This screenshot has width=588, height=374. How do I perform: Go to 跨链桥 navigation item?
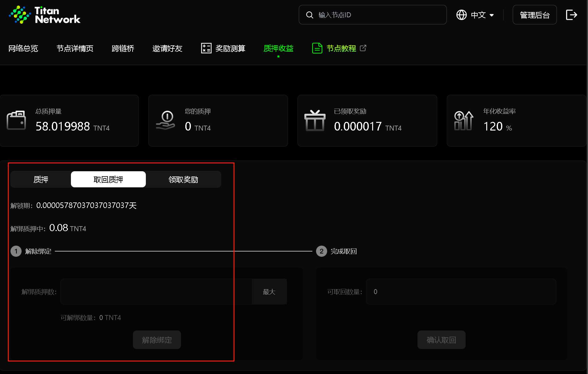pyautogui.click(x=123, y=48)
